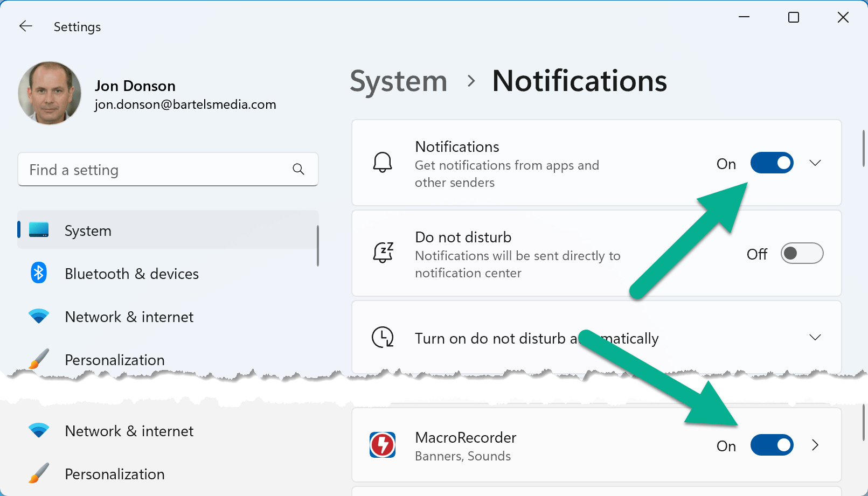This screenshot has height=496, width=868.
Task: Click the MacroRecorder app icon
Action: (x=383, y=445)
